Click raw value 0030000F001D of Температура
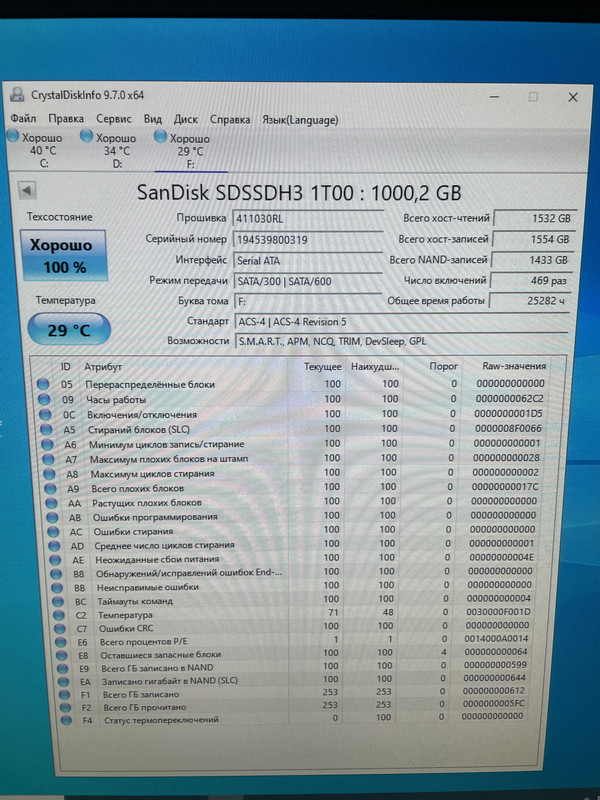Screen dimensions: 600x800 coord(498,611)
